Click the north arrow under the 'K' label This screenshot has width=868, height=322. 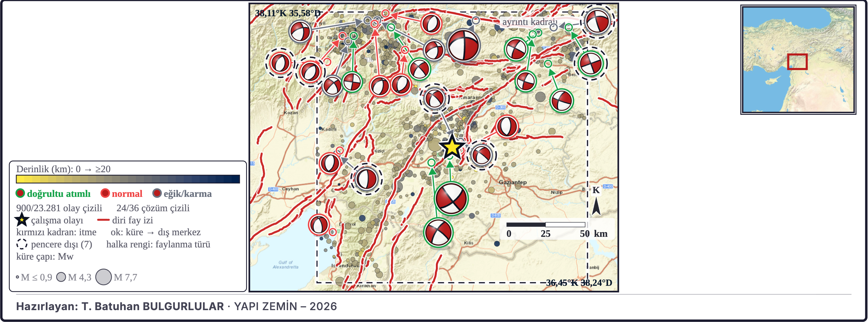[596, 206]
